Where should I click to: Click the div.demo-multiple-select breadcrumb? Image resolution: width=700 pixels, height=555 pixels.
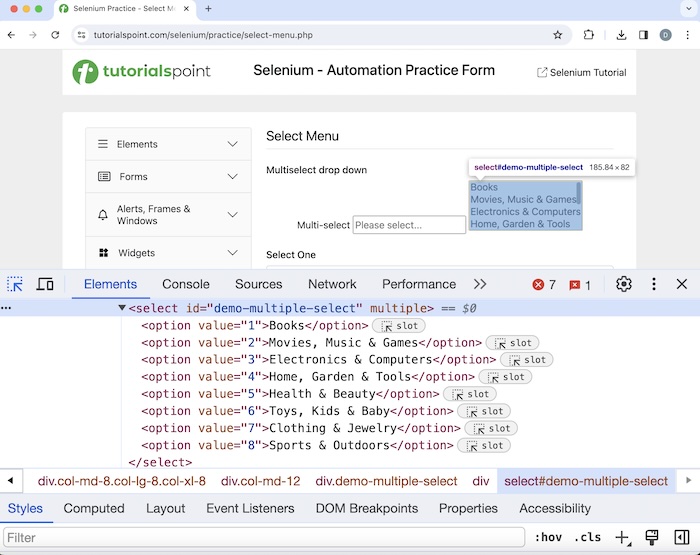tap(386, 481)
